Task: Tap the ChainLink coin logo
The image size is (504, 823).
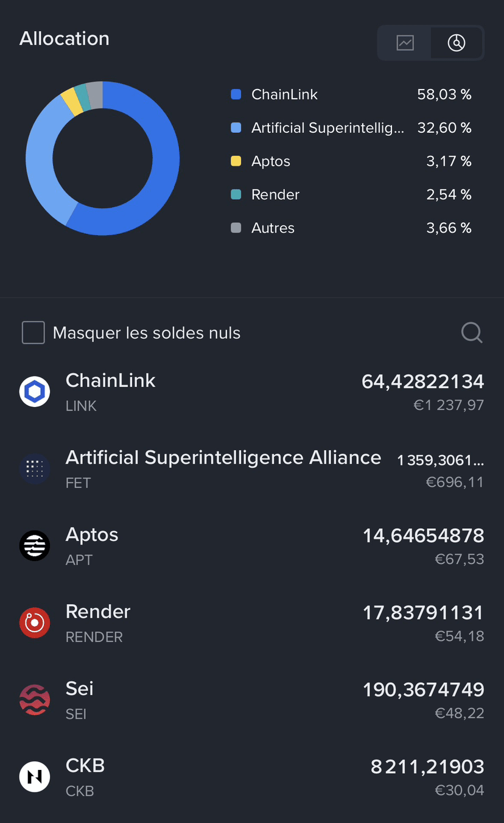Action: tap(35, 392)
